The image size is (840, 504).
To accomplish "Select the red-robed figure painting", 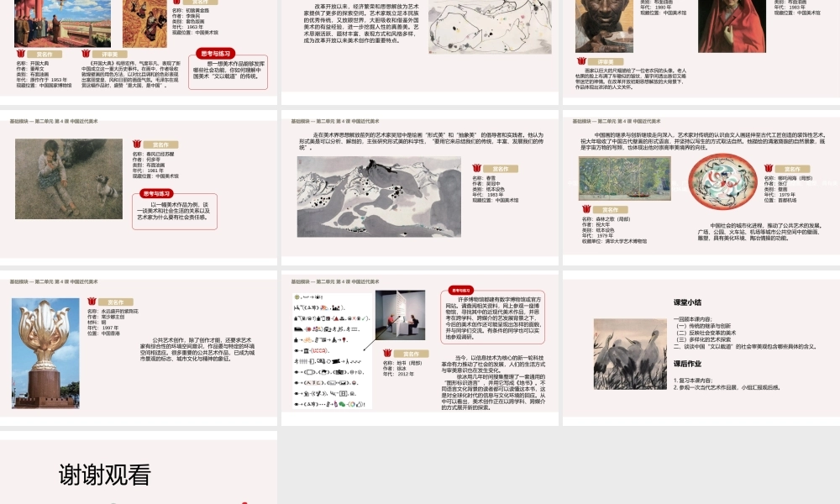I will tap(732, 26).
